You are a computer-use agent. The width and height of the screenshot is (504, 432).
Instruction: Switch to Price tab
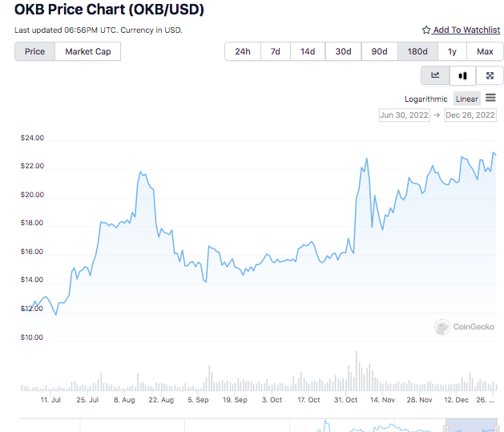tap(34, 51)
